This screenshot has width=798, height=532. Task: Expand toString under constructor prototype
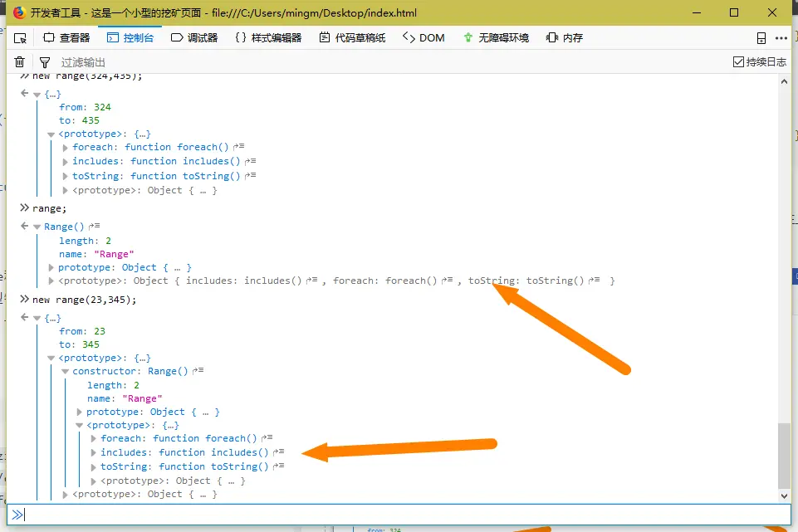94,467
